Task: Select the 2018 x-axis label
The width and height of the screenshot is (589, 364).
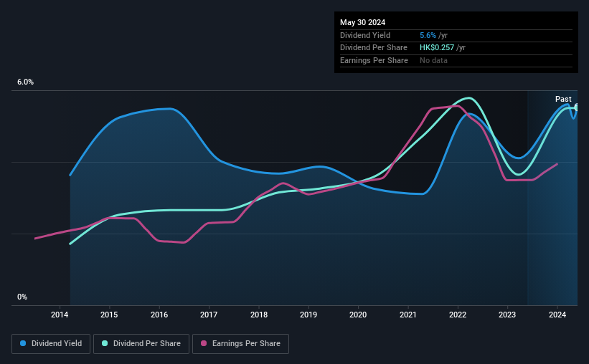Action: (259, 315)
